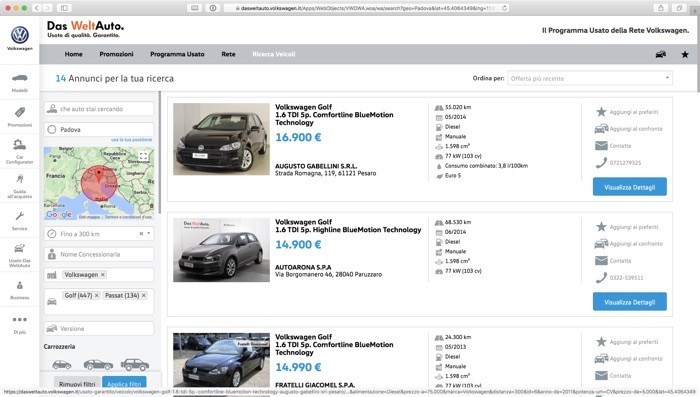Screen dimensions: 700x397
Task: Click the browser back button
Action: pyautogui.click(x=37, y=8)
